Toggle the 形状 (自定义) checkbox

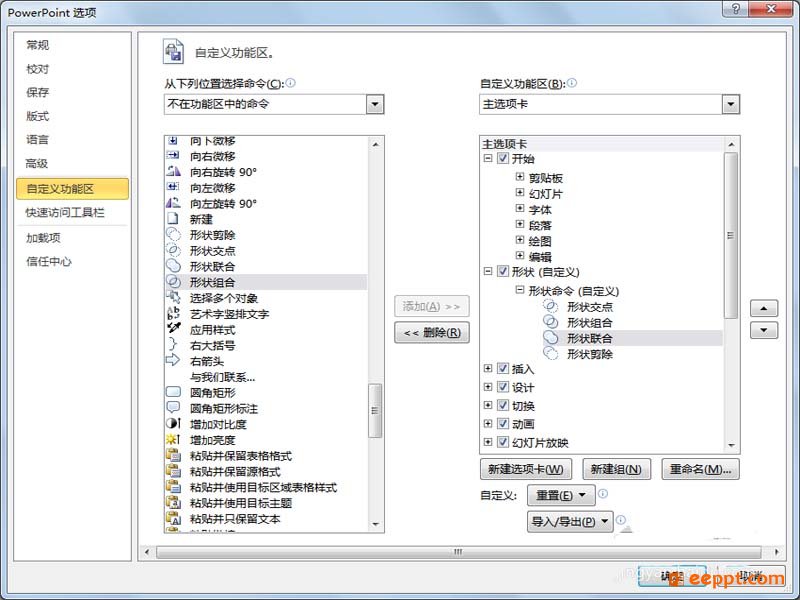503,271
